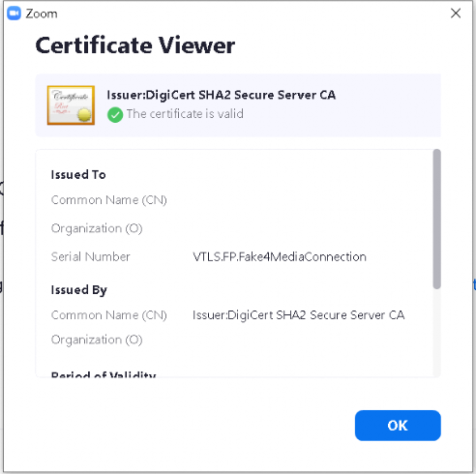Click the scrollbar track below the thumb

coord(436,332)
